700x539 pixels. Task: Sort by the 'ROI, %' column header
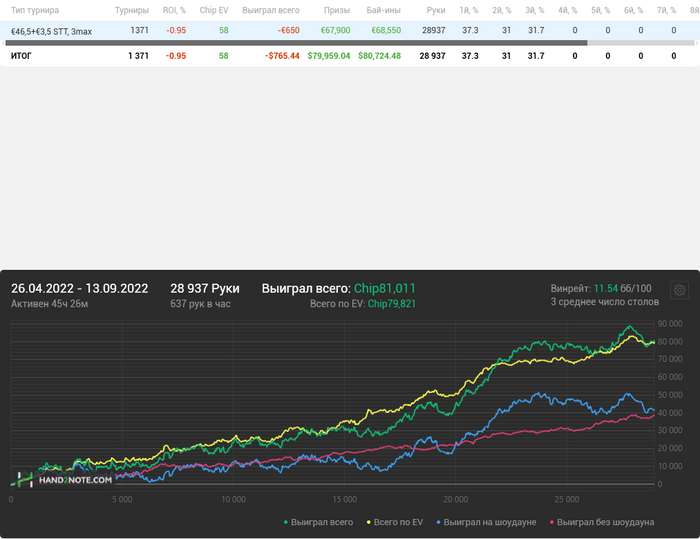coord(174,10)
